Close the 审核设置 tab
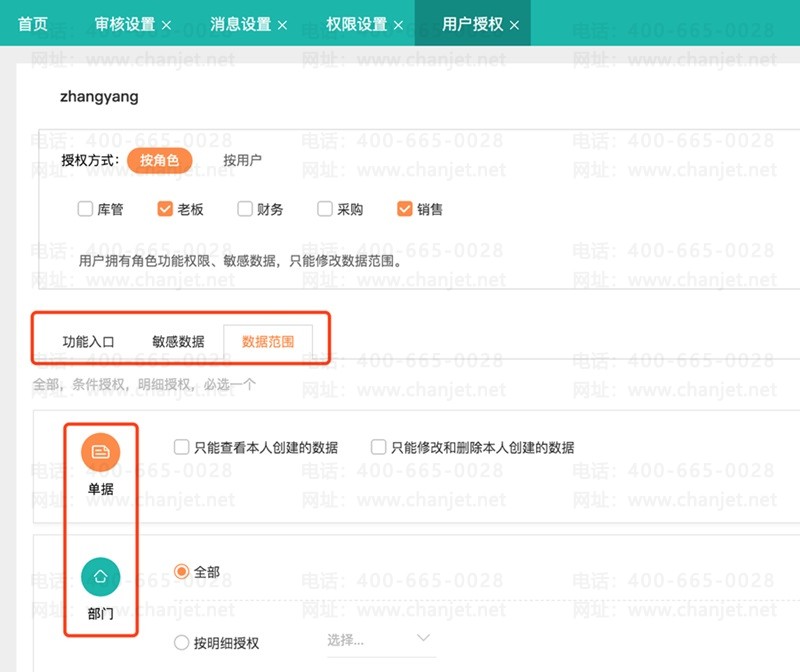This screenshot has height=672, width=800. coord(166,25)
